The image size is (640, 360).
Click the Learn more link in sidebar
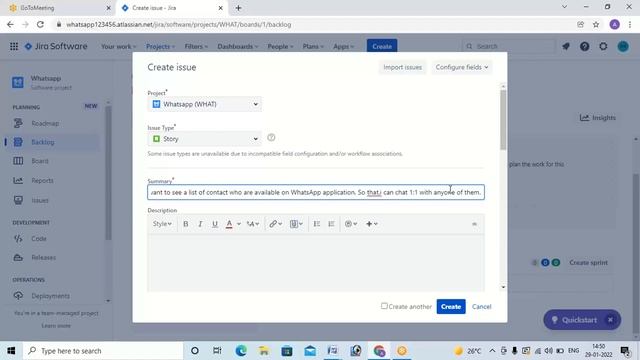pos(56,326)
